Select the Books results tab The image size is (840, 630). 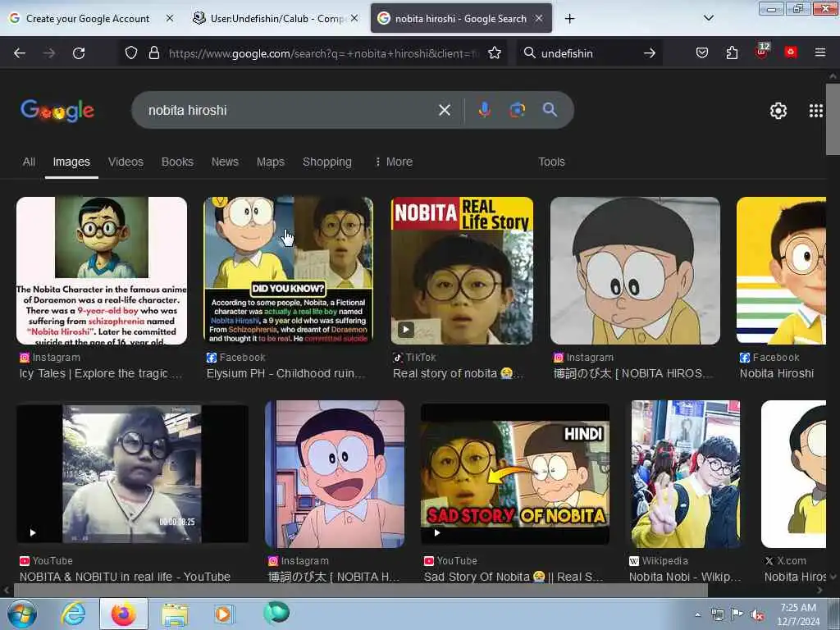tap(177, 162)
